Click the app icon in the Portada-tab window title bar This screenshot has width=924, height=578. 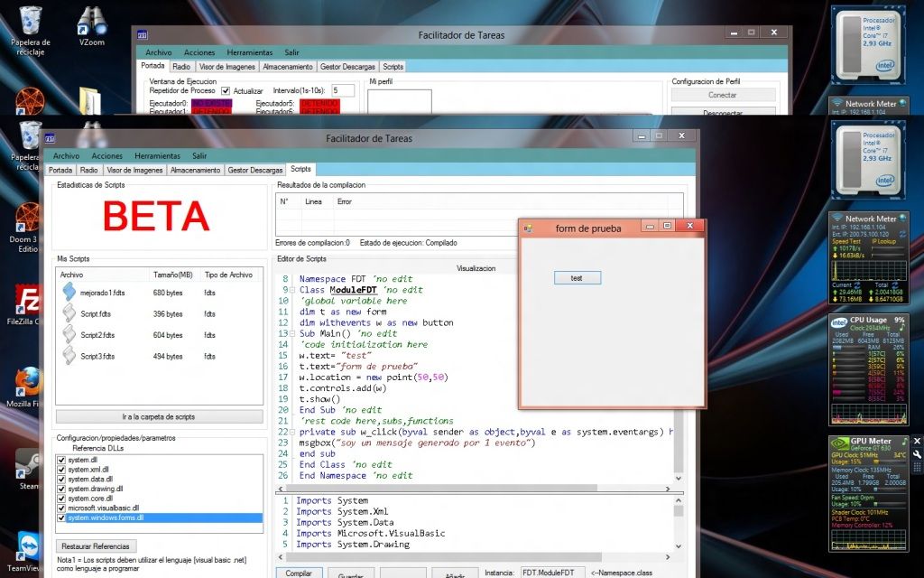point(142,35)
